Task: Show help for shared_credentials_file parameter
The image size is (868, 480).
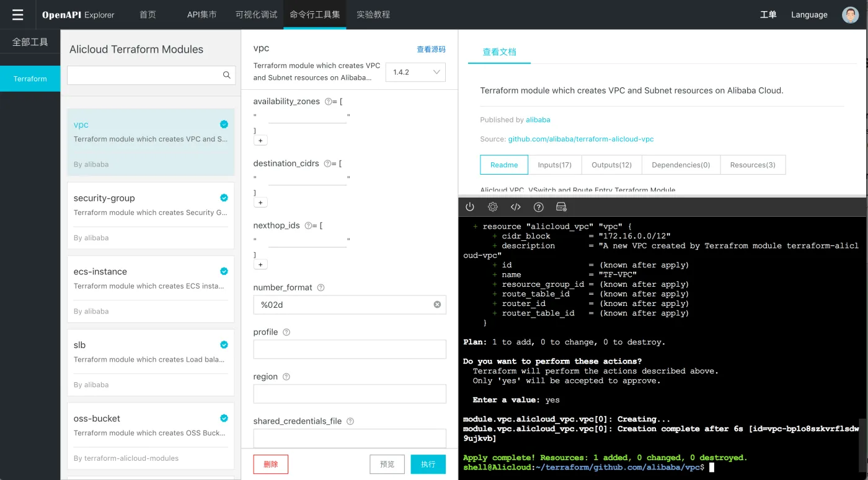Action: tap(350, 421)
